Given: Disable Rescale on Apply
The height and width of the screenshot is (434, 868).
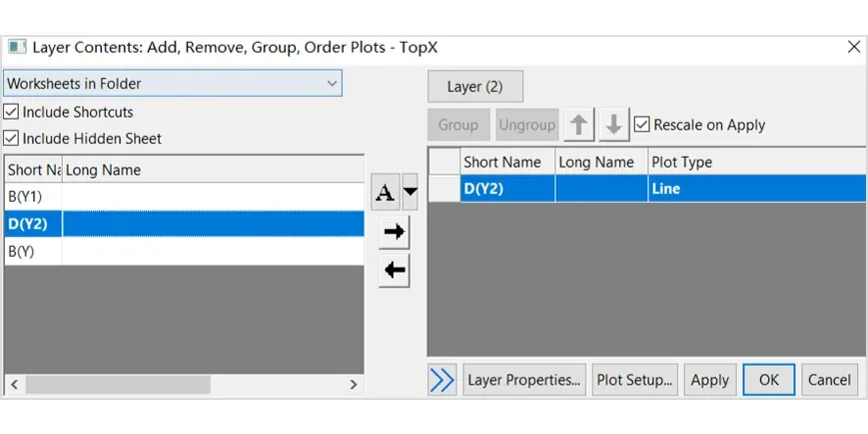Looking at the screenshot, I should coord(641,125).
